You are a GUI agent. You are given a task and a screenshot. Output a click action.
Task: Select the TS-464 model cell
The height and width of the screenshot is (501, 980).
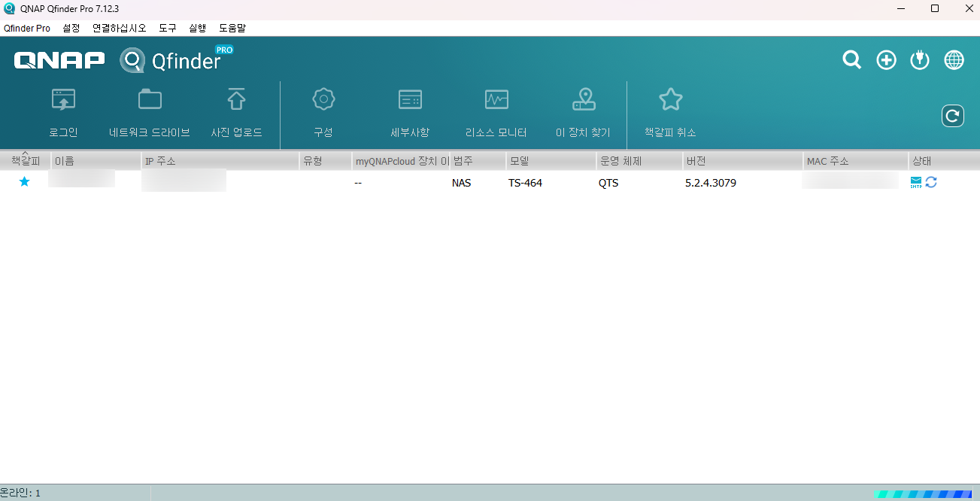tap(525, 183)
